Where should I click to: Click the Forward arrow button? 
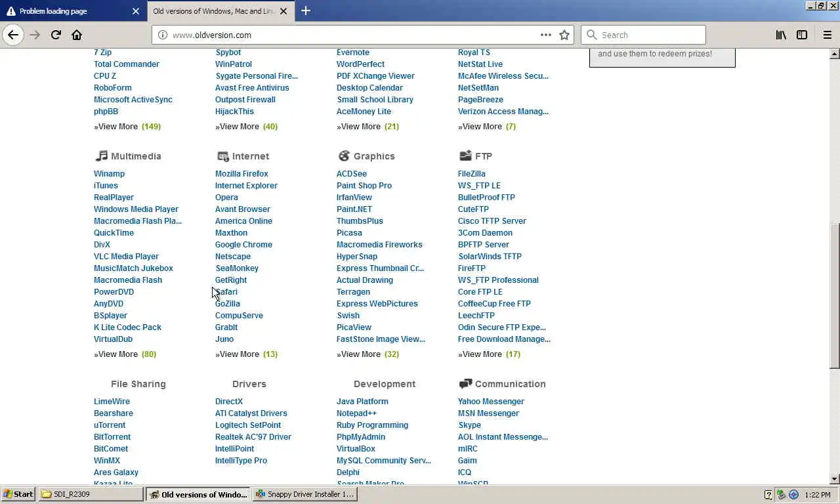(35, 35)
